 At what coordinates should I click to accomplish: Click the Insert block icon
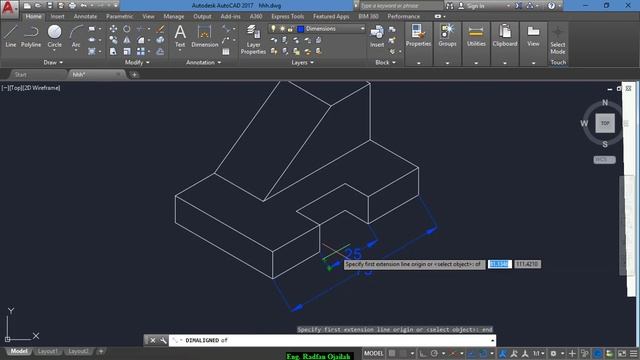[377, 36]
